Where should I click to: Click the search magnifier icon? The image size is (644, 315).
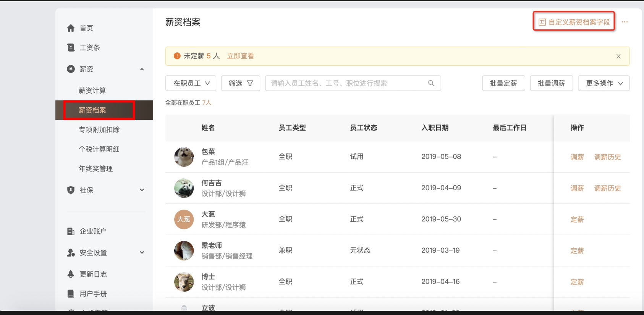pyautogui.click(x=431, y=83)
